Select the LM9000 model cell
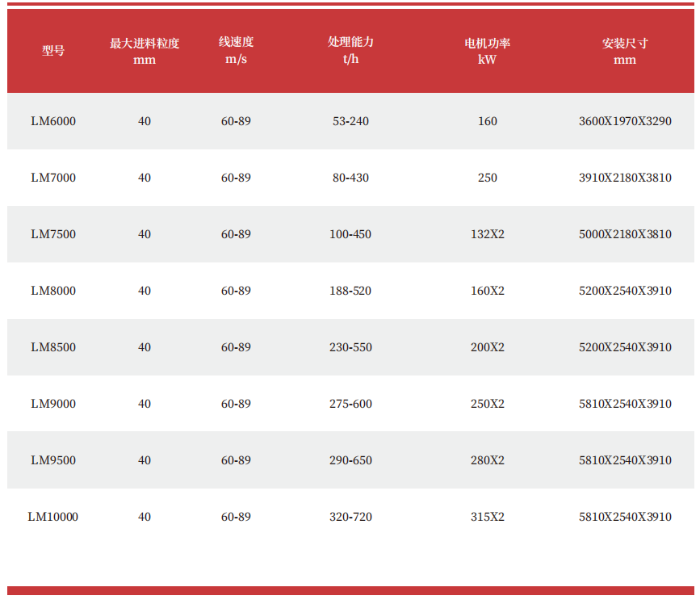 pos(53,404)
